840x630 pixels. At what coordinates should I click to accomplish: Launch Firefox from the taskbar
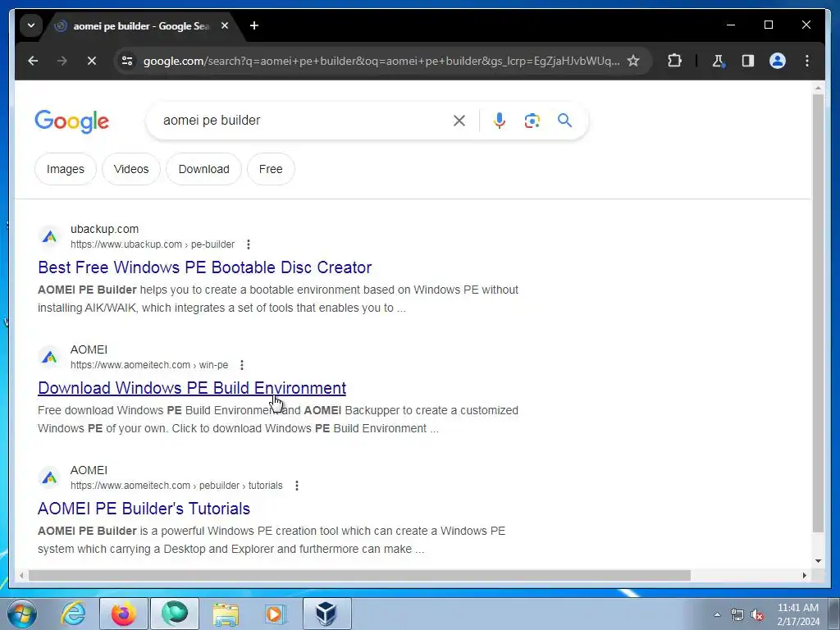tap(124, 614)
